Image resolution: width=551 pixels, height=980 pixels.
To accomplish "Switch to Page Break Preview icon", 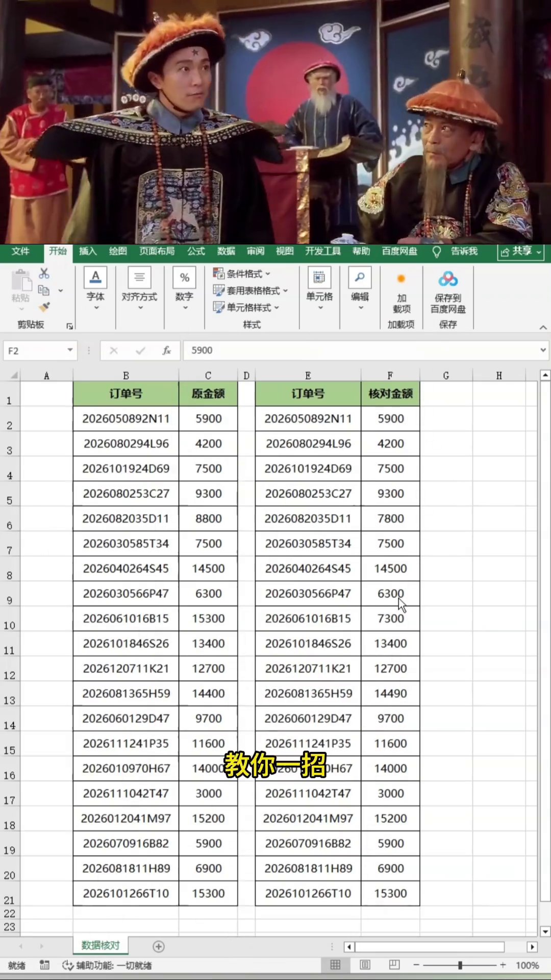I will tap(394, 965).
